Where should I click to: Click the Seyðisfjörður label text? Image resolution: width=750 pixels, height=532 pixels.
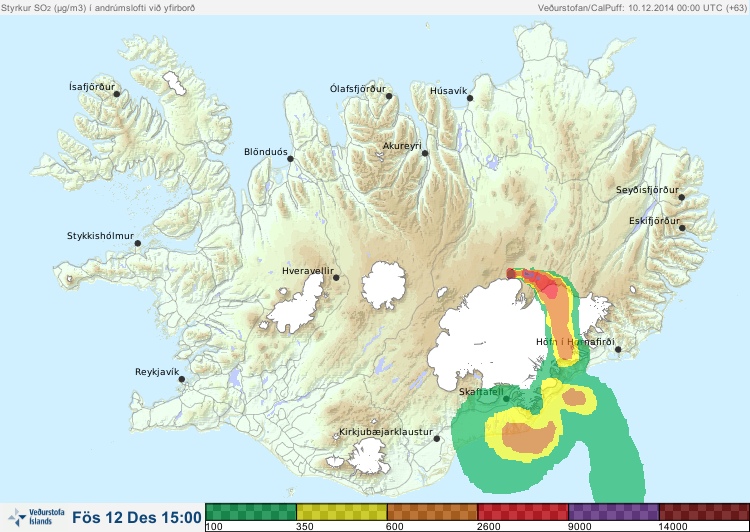pos(647,190)
